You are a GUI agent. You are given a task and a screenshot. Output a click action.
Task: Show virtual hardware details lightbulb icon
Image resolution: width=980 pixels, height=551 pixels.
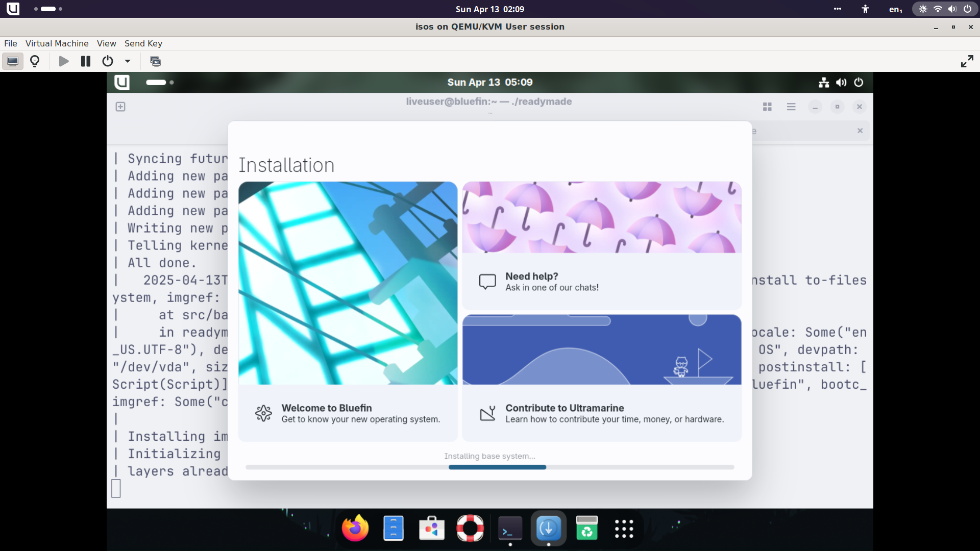[x=35, y=61]
